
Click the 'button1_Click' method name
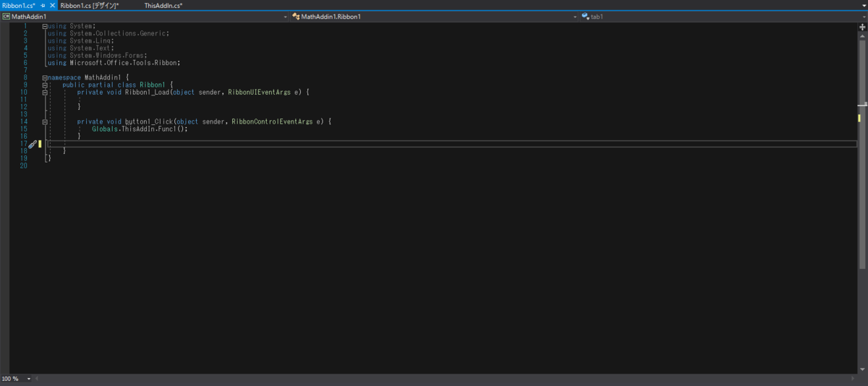point(148,121)
